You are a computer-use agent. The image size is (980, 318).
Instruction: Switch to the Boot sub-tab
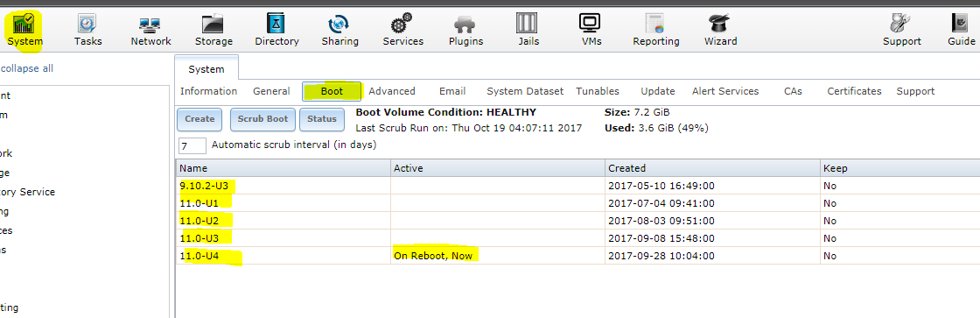click(332, 91)
